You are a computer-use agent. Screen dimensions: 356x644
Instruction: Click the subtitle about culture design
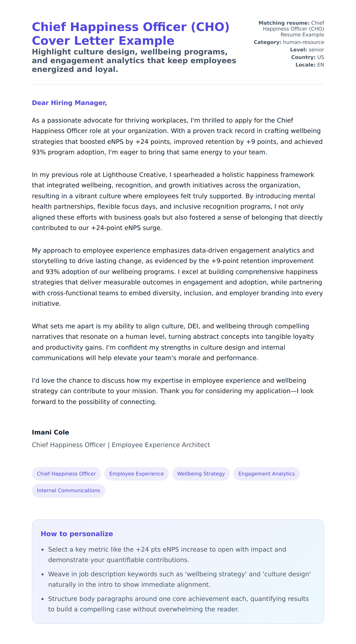[x=134, y=60]
